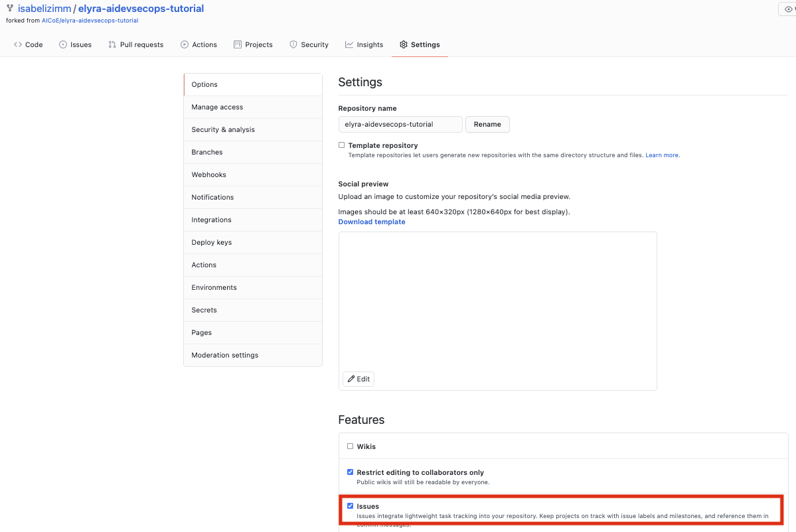Click the Security tab shield icon
Screen dimensions: 796x532
tap(293, 44)
